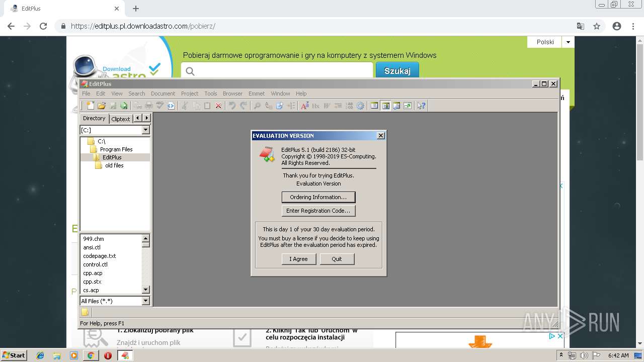
Task: Click the Copy toolbar icon
Action: [196, 106]
